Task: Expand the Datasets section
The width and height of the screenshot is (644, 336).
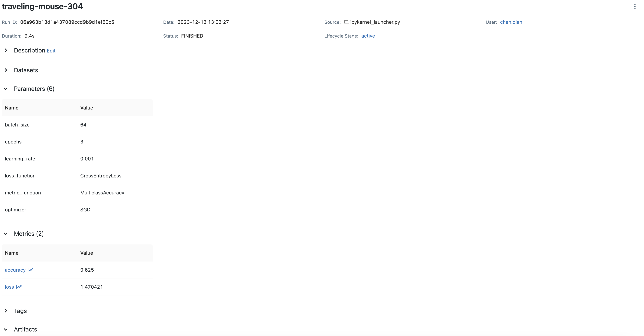Action: pos(6,70)
